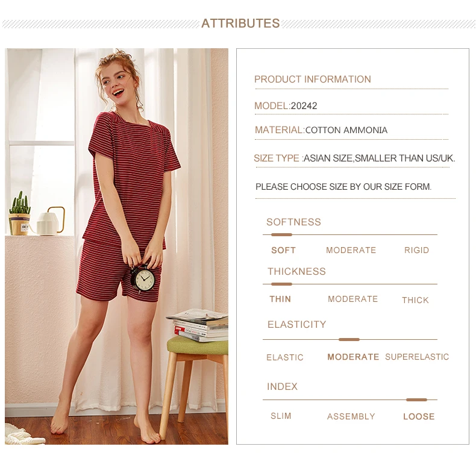Select the SLIM index option
476x467 pixels.
[x=281, y=416]
